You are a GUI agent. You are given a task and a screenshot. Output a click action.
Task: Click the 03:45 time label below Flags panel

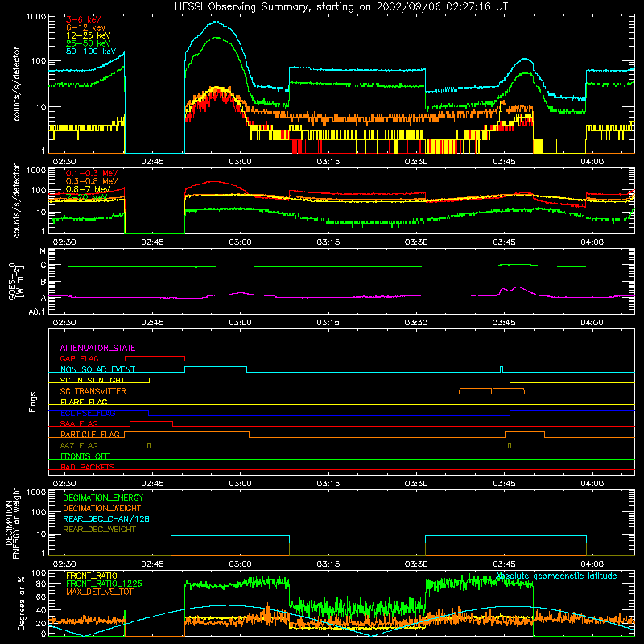click(504, 484)
